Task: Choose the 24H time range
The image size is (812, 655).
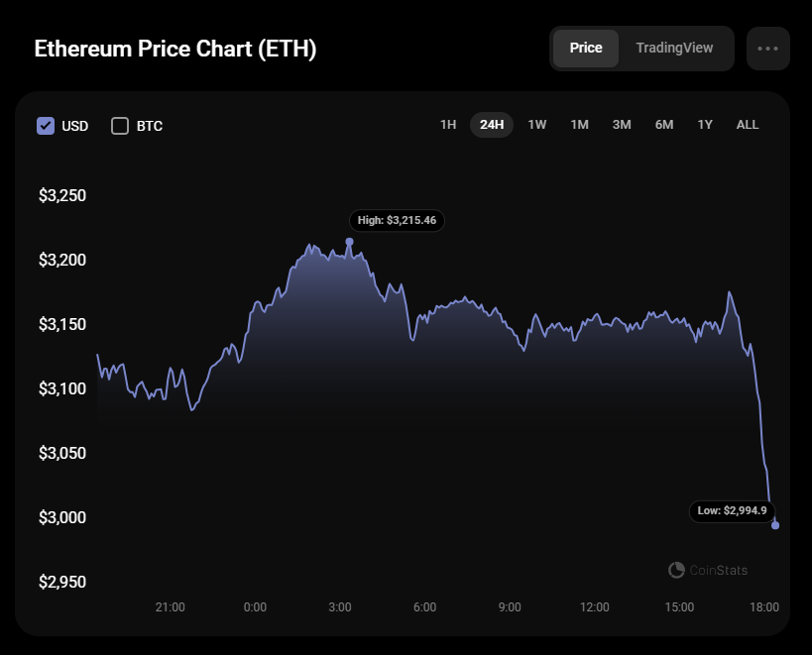Action: [x=492, y=125]
